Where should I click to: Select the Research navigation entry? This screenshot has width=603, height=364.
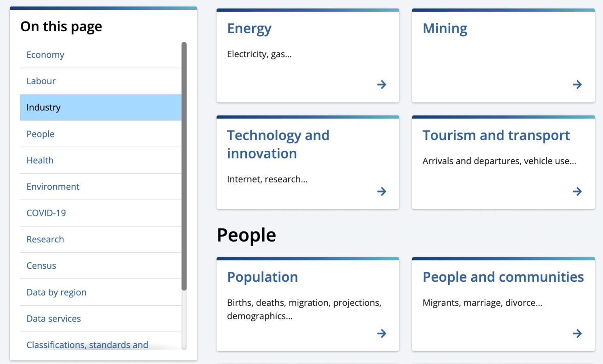tap(45, 239)
